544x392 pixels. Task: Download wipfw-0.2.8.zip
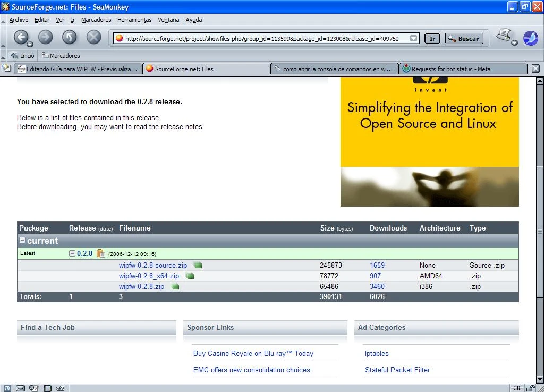pos(141,286)
